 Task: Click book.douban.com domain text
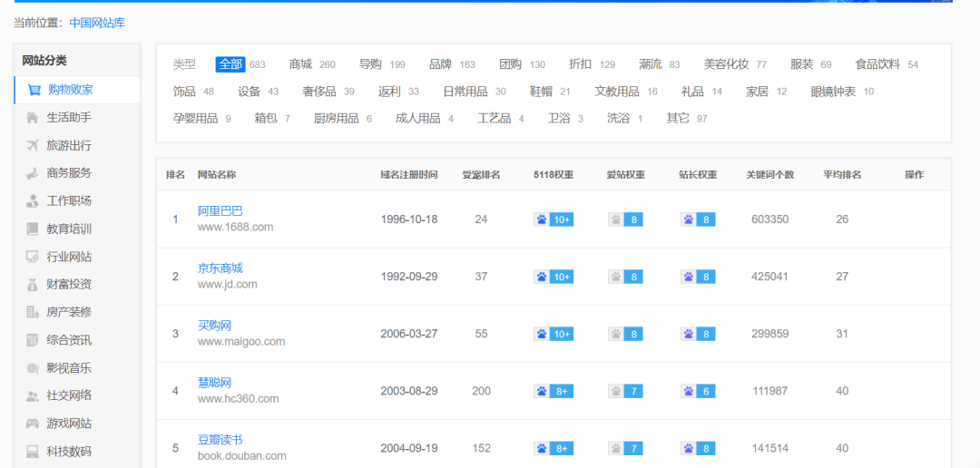[242, 456]
